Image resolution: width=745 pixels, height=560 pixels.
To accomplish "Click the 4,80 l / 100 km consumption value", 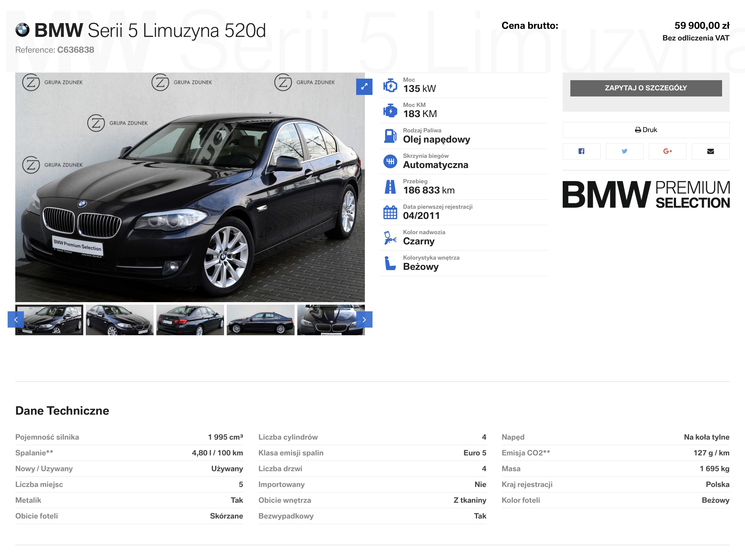I will (217, 453).
